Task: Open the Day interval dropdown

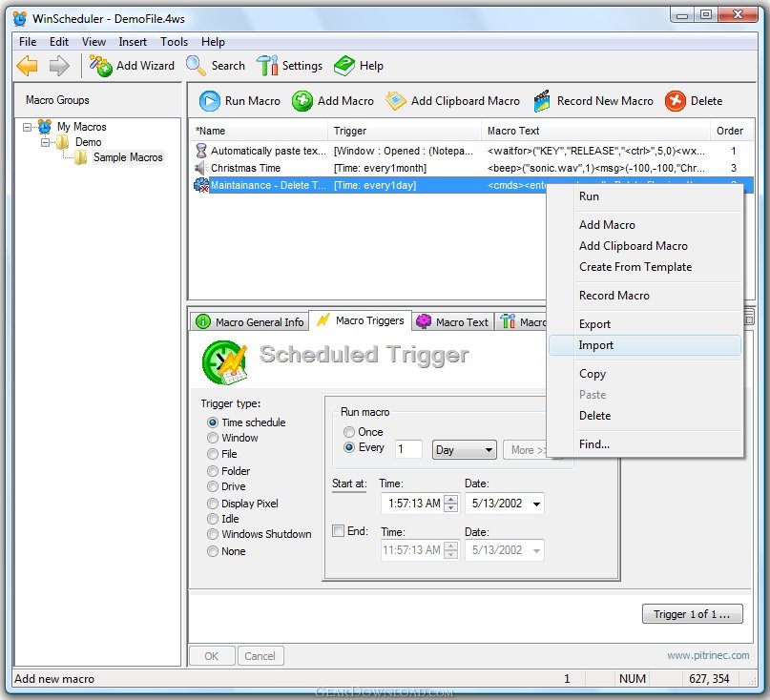Action: [464, 450]
